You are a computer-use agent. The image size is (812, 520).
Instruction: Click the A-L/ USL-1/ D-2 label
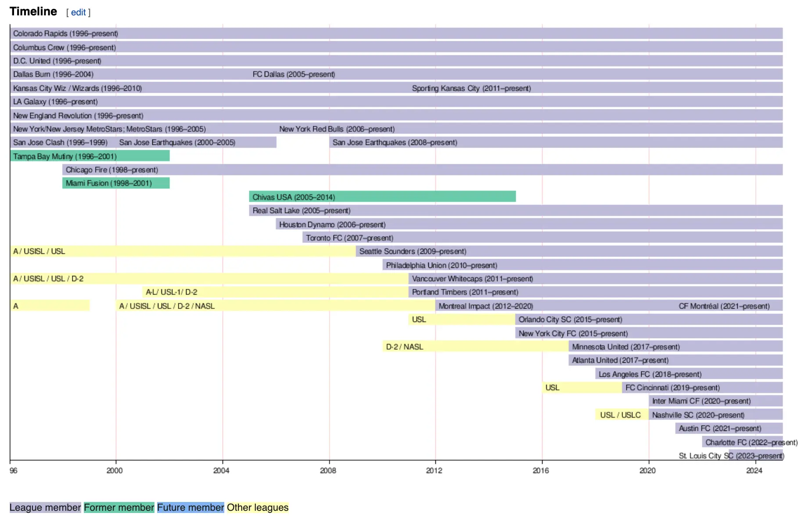[x=172, y=292]
